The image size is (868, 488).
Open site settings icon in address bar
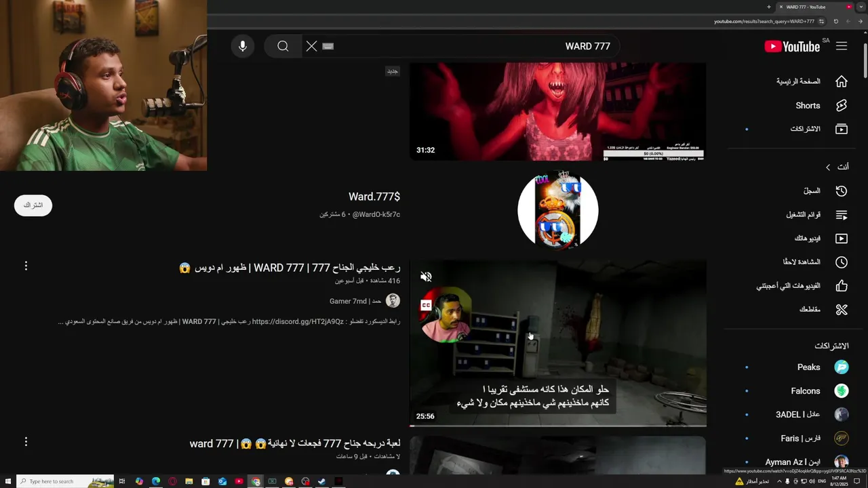[x=822, y=22]
